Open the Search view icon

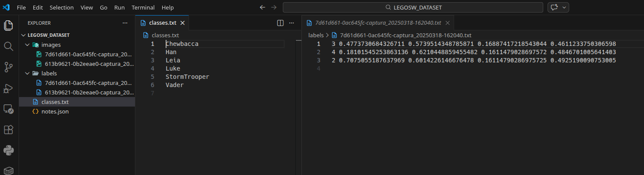(x=8, y=46)
